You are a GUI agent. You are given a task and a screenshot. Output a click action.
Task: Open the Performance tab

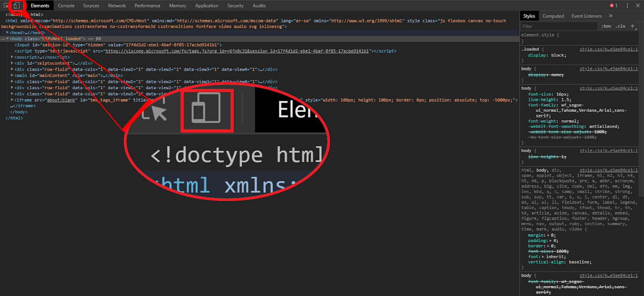[x=147, y=6]
